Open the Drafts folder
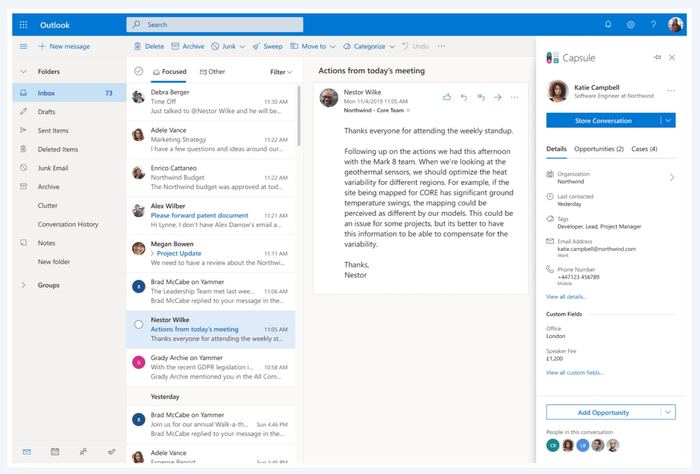This screenshot has width=700, height=474. coord(69,112)
